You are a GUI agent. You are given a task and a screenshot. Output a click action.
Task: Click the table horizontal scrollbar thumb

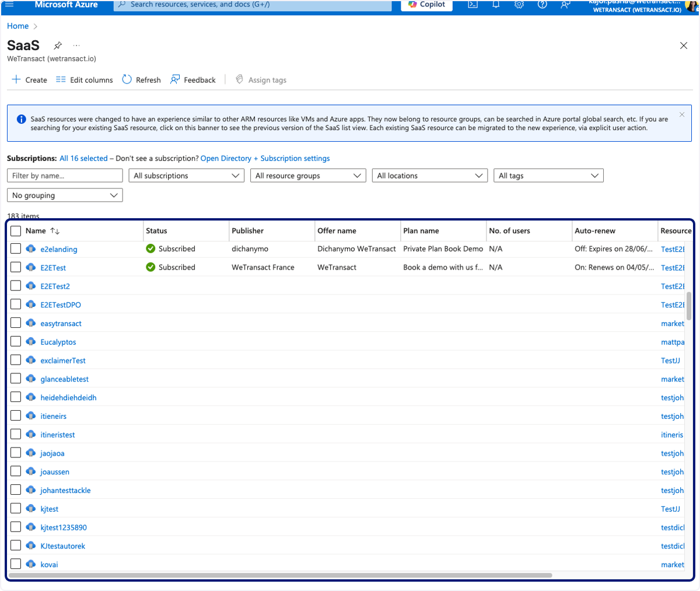coord(281,575)
